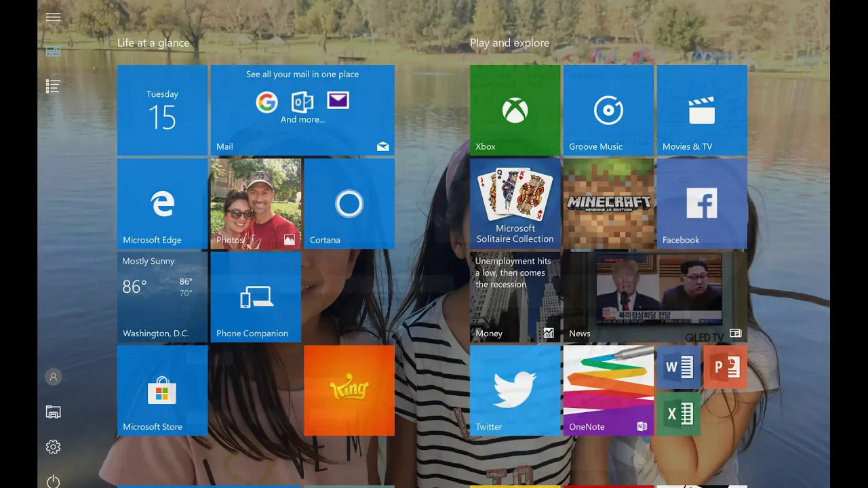Open the Movies & TV tile
The width and height of the screenshot is (868, 488).
[x=702, y=110]
